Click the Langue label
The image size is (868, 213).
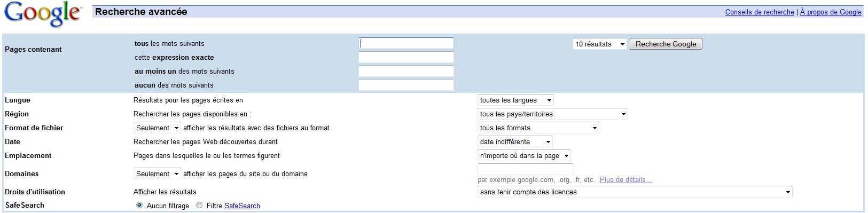18,100
